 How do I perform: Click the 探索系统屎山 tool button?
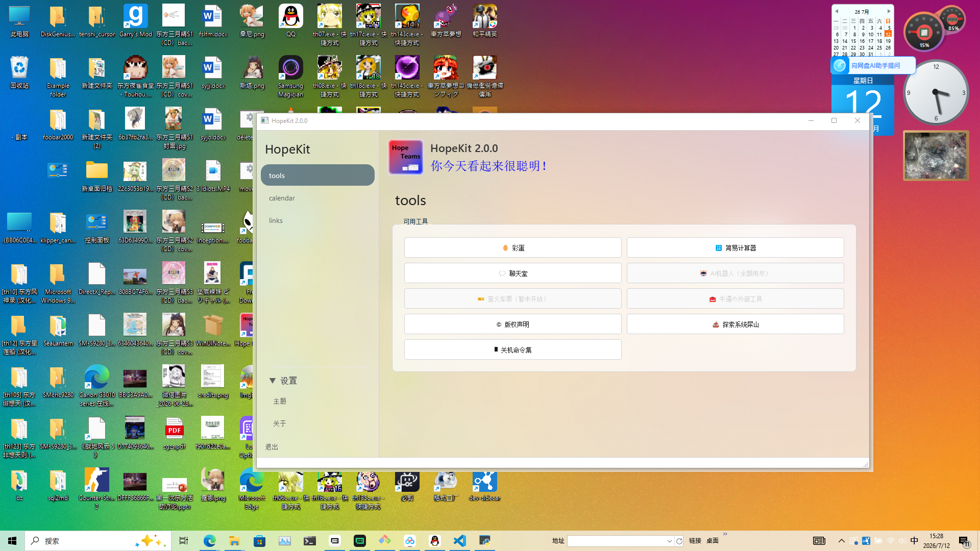pyautogui.click(x=735, y=324)
